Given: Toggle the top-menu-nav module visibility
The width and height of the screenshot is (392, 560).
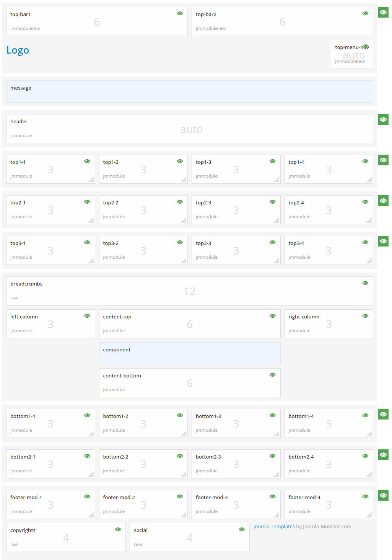Looking at the screenshot, I should [x=366, y=46].
